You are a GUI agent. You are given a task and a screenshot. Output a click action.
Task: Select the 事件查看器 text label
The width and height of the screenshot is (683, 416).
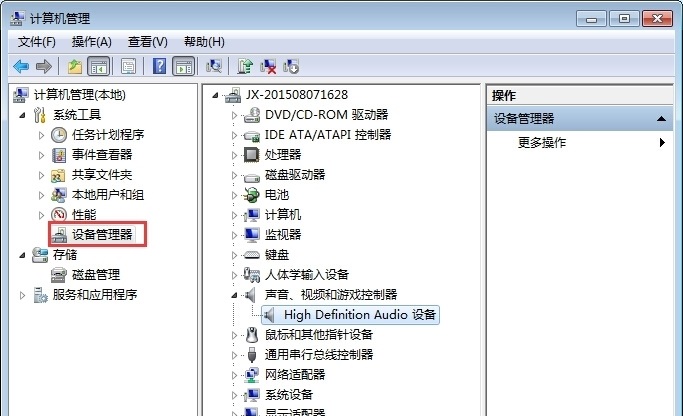point(102,155)
